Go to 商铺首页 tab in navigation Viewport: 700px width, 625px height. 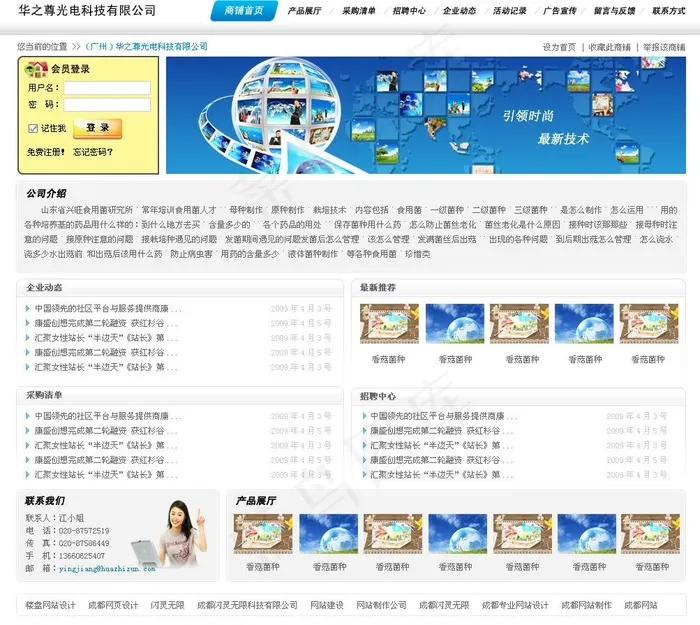click(x=243, y=11)
